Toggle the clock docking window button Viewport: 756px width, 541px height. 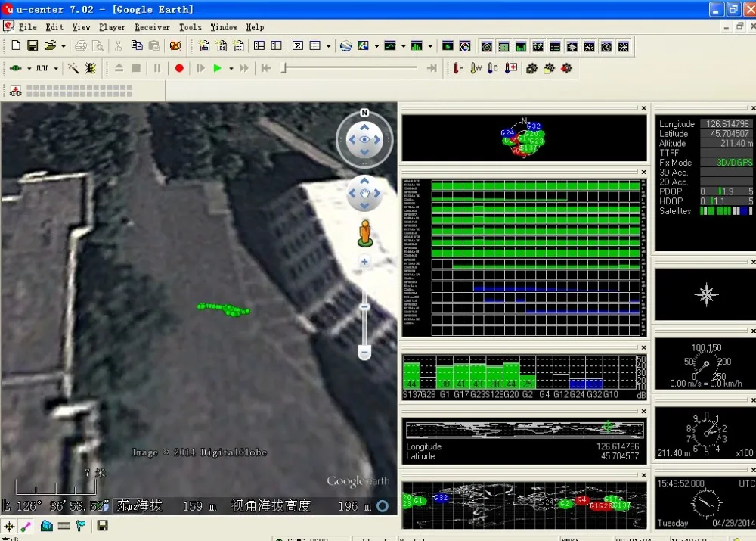coord(606,46)
